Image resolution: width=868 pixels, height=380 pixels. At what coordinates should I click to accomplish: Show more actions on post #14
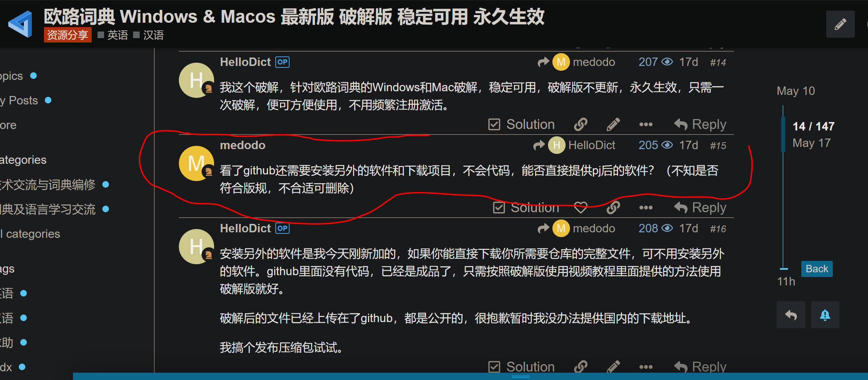pos(646,125)
